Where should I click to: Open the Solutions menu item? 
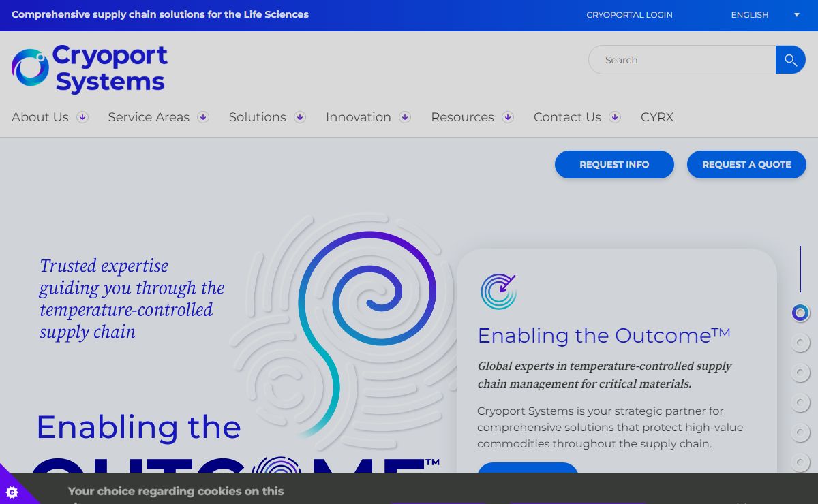click(x=258, y=117)
